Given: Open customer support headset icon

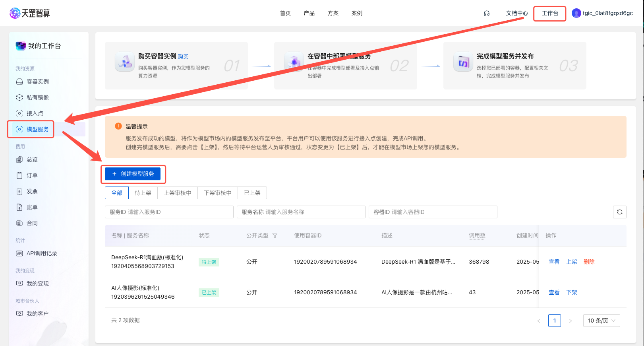Looking at the screenshot, I should pyautogui.click(x=487, y=13).
